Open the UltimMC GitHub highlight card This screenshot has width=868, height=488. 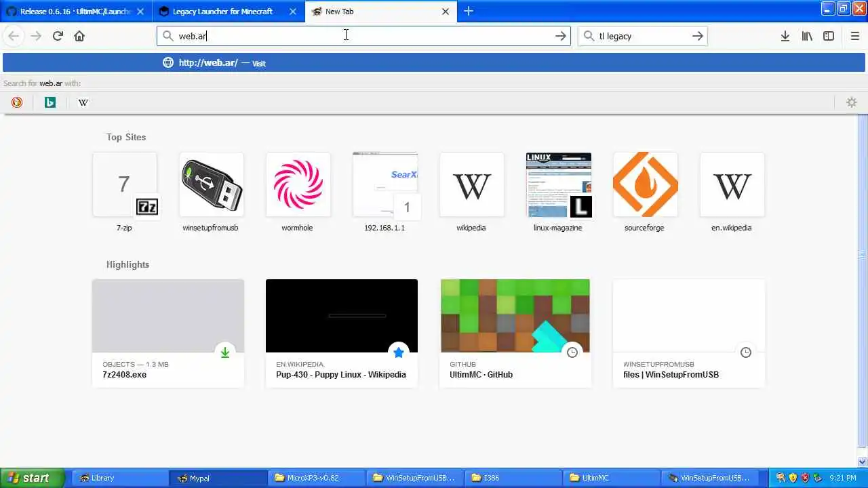[515, 333]
